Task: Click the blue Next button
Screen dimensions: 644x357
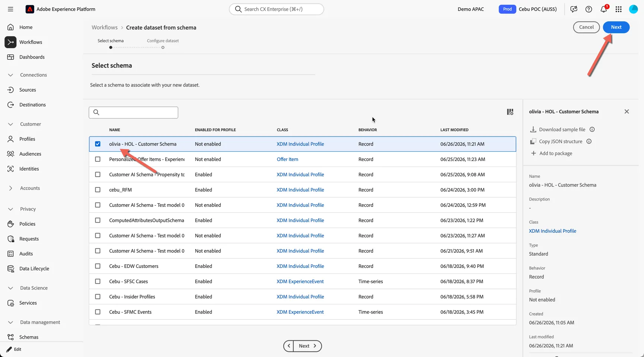Action: tap(616, 27)
